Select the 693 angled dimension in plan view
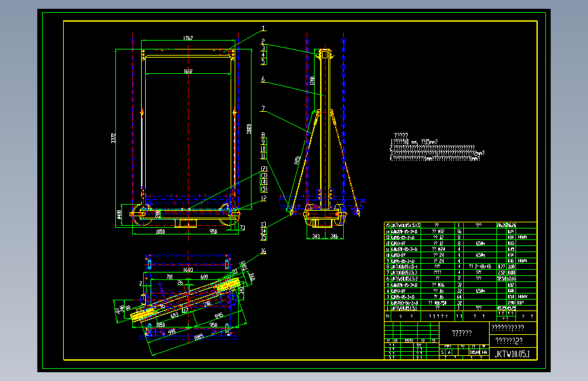 [x=175, y=315]
